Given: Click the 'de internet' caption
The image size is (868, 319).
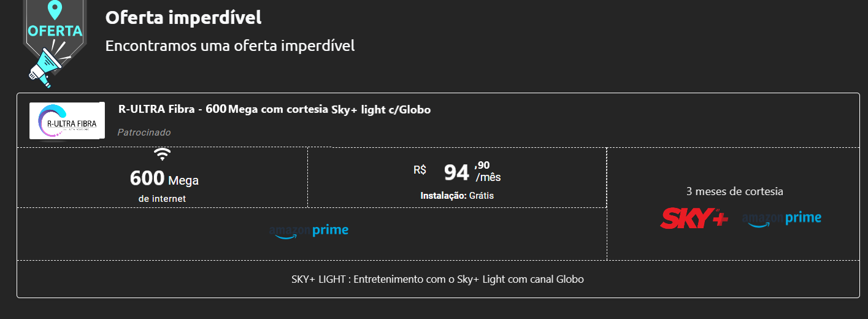Looking at the screenshot, I should (162, 199).
